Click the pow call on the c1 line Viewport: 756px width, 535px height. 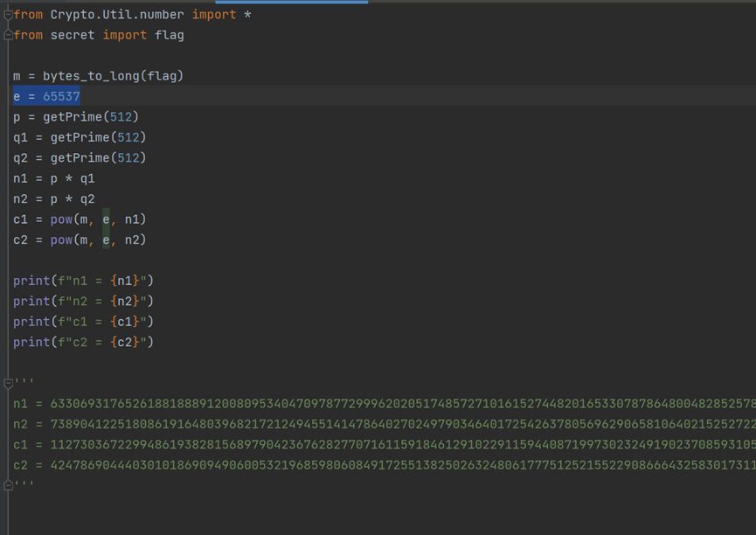click(x=61, y=219)
